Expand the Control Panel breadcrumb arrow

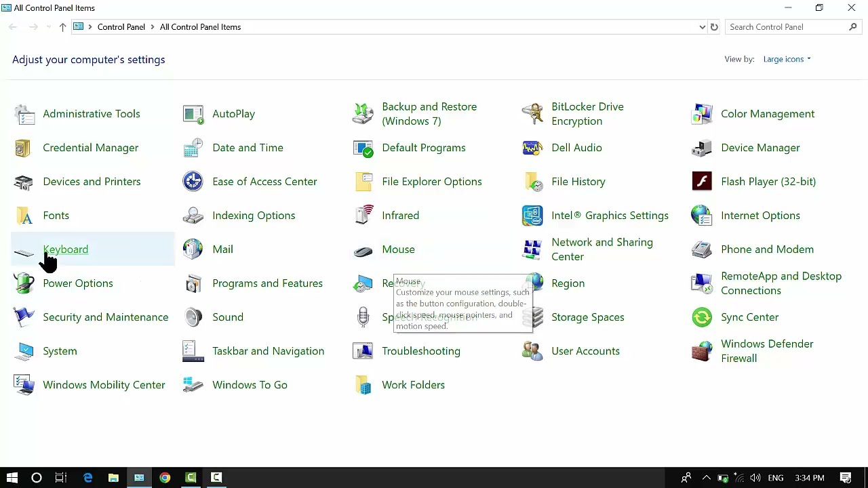point(153,27)
